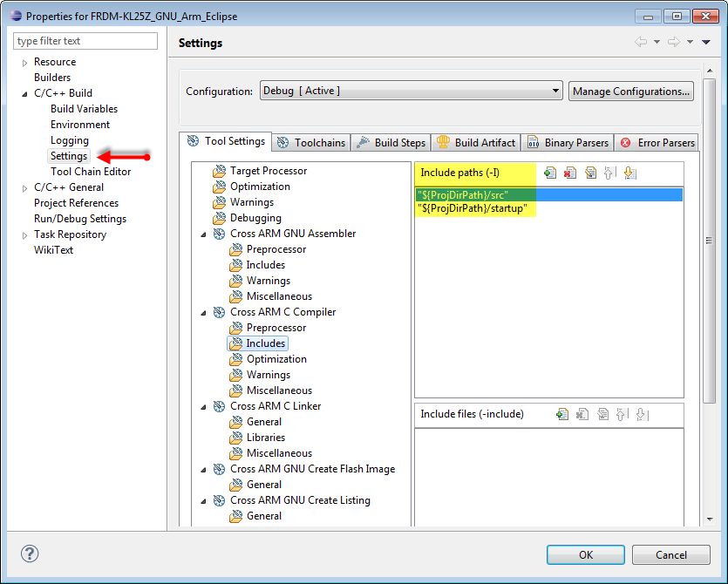This screenshot has width=728, height=584.
Task: Click the OK button
Action: pos(585,554)
